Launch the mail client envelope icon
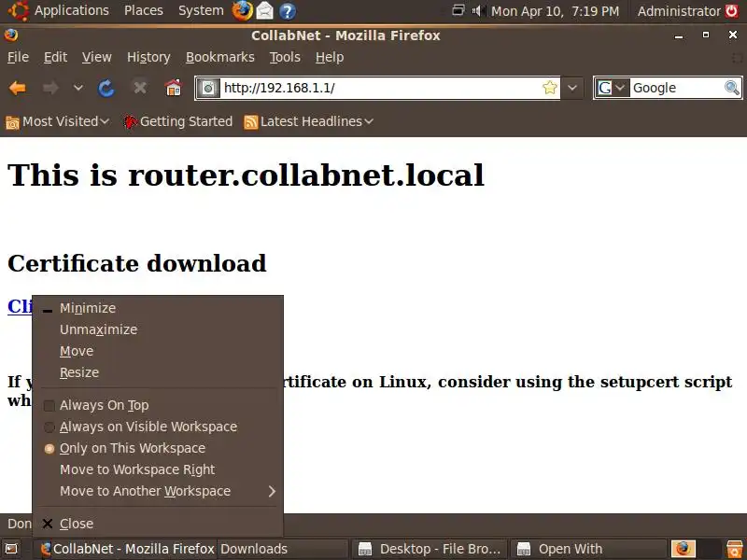Viewport: 747px width, 560px height. click(265, 10)
